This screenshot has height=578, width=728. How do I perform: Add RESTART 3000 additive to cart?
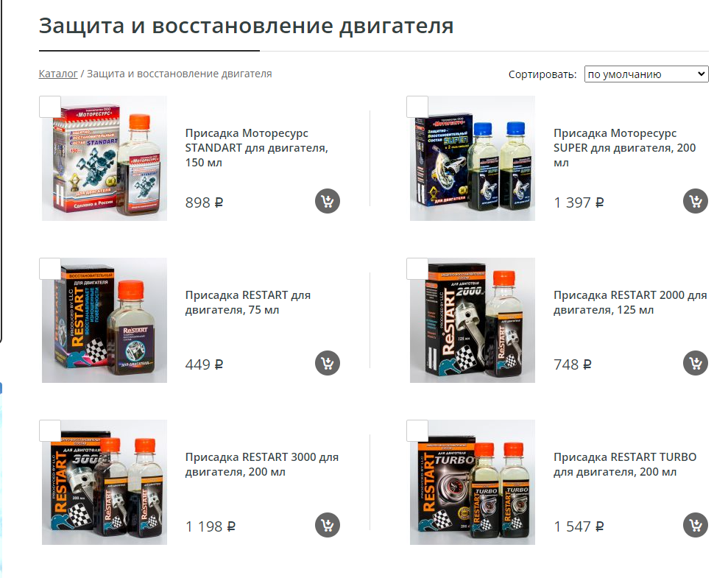[328, 525]
